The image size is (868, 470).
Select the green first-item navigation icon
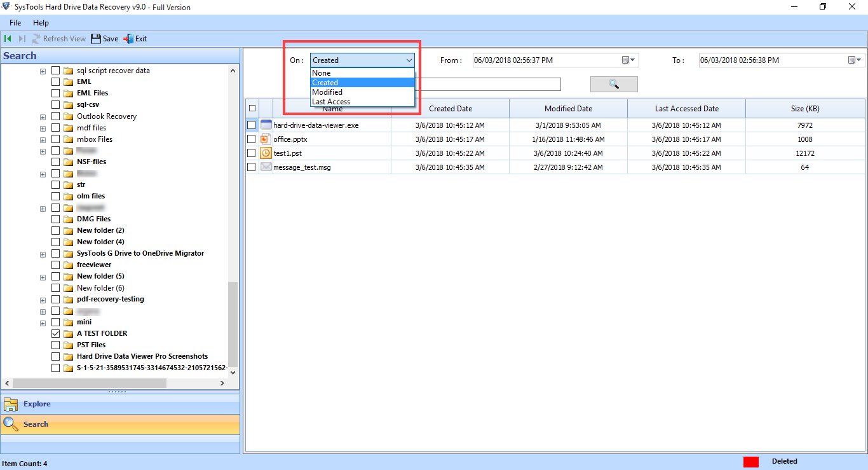[x=8, y=38]
